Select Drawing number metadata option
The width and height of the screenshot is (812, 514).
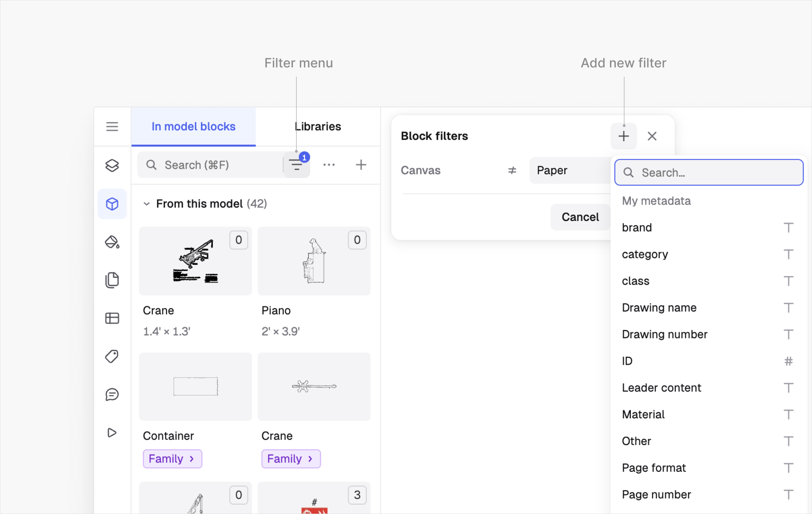click(x=664, y=334)
